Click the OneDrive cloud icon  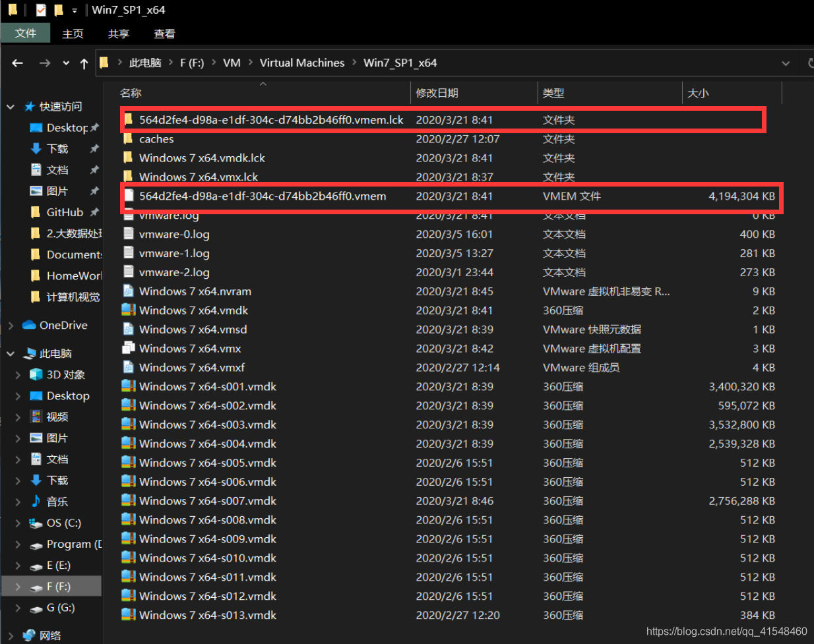(x=29, y=325)
